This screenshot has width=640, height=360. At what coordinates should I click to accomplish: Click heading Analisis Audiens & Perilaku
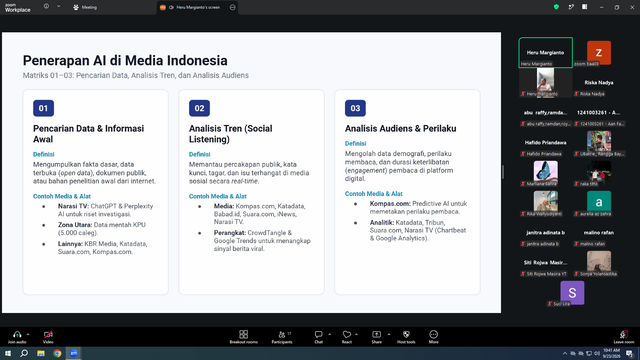tap(400, 129)
